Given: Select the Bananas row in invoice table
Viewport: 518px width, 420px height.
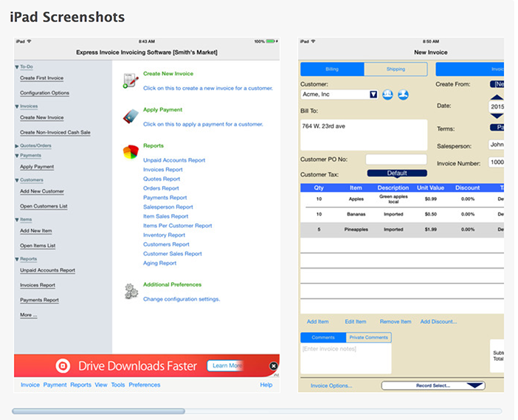Looking at the screenshot, I should 402,215.
